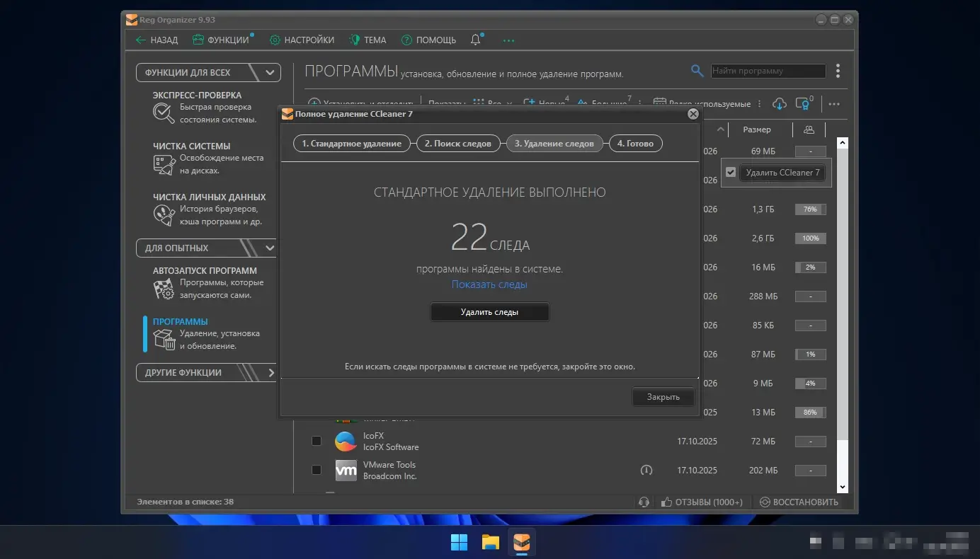Click the 72 МБ size value
This screenshot has height=559, width=980.
coord(765,441)
